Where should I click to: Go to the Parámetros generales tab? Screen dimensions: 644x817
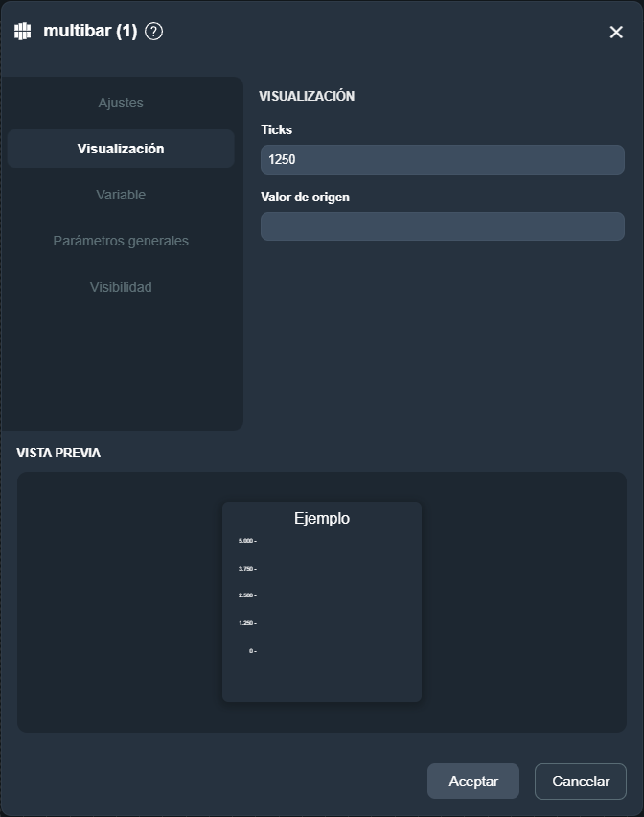121,241
